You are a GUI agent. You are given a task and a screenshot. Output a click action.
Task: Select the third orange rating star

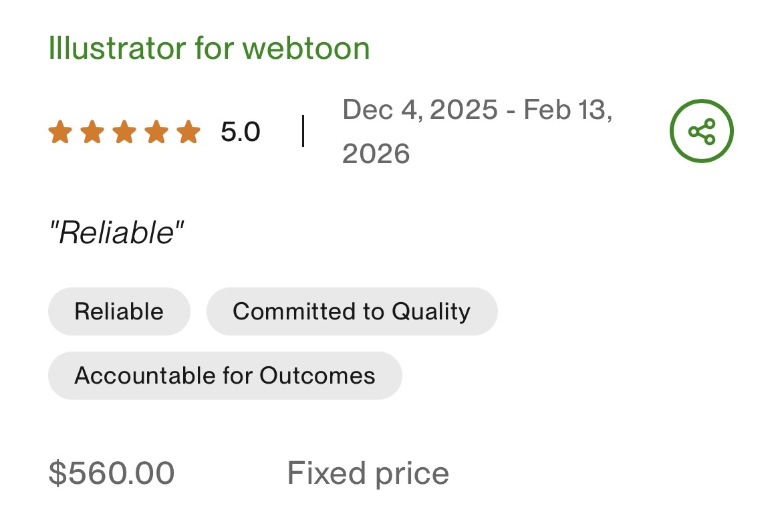click(x=124, y=132)
